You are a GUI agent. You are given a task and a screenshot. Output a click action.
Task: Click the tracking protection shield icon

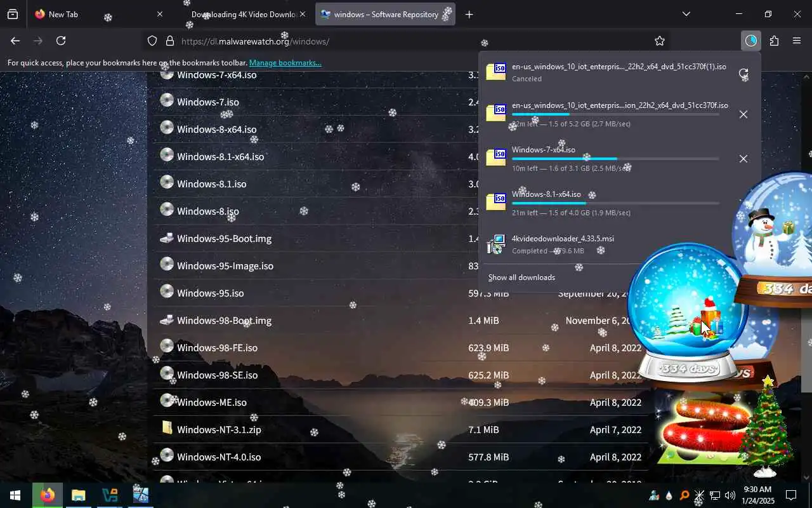(x=152, y=41)
